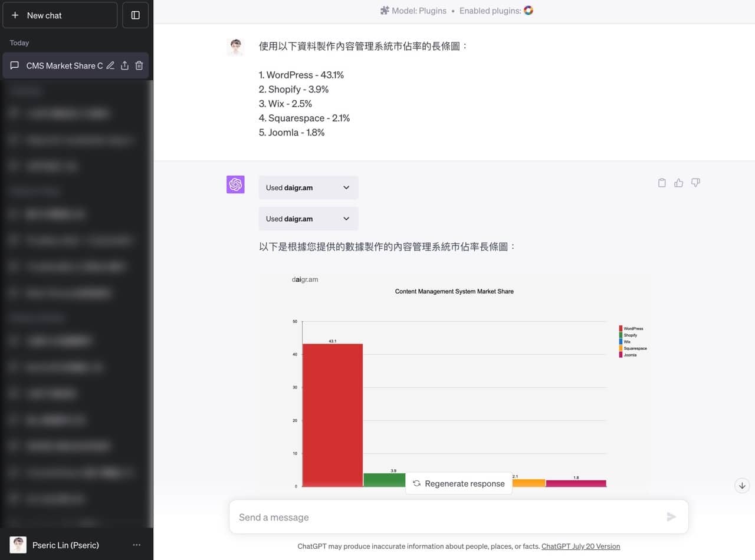Viewport: 755px width, 560px height.
Task: Start a New chat
Action: 60,15
